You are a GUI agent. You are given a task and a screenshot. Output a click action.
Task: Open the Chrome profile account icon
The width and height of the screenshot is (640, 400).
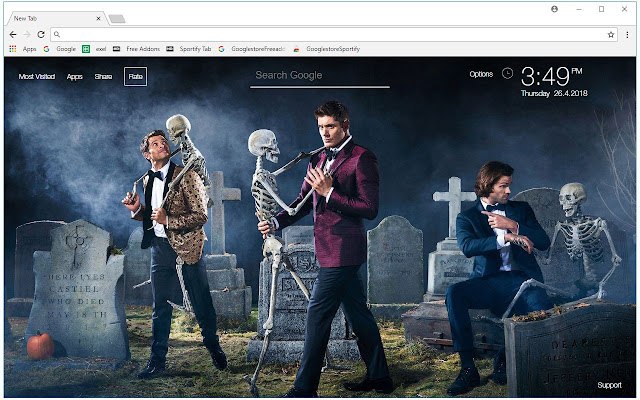(554, 9)
